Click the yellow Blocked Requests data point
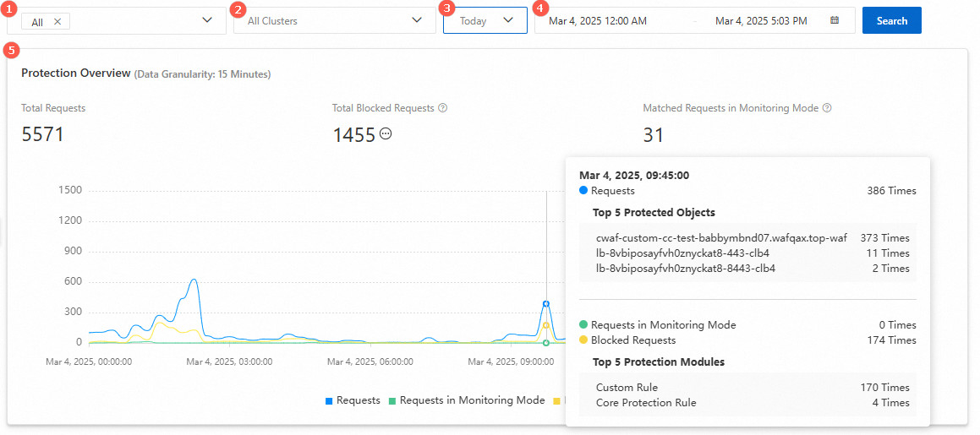 pos(546,325)
